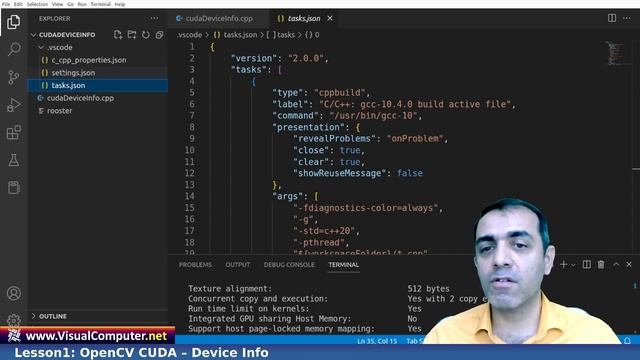This screenshot has height=360, width=640.
Task: Open the Output panel tab
Action: coord(238,264)
